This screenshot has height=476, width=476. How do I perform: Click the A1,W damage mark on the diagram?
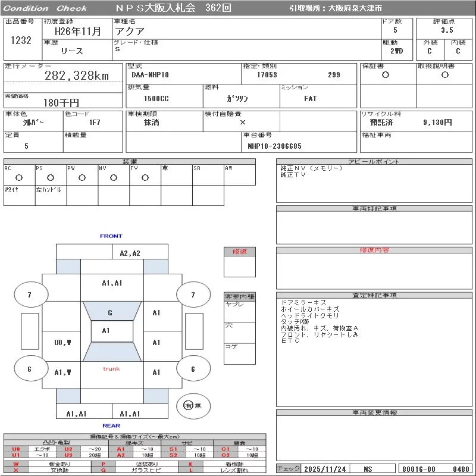pyautogui.click(x=62, y=372)
